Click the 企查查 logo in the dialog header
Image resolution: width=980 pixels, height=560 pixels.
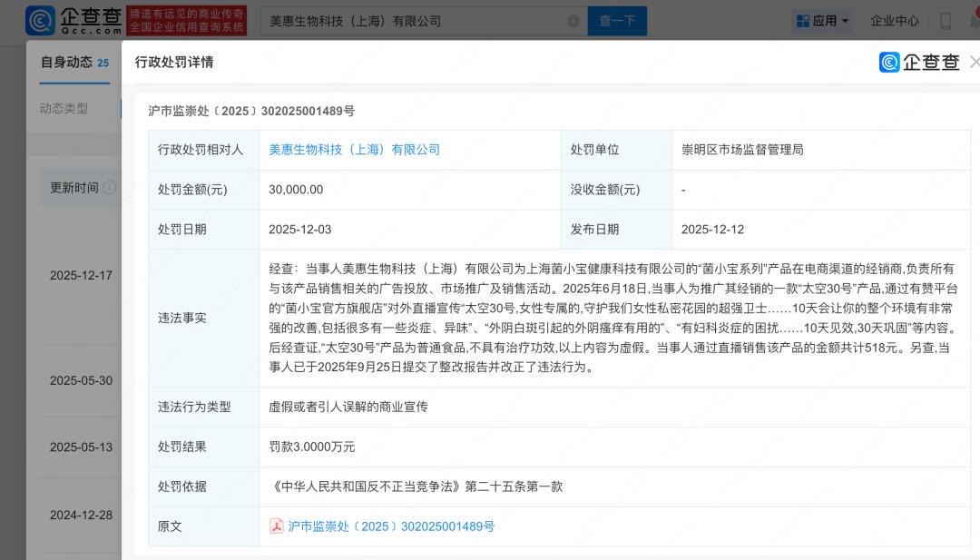point(919,62)
